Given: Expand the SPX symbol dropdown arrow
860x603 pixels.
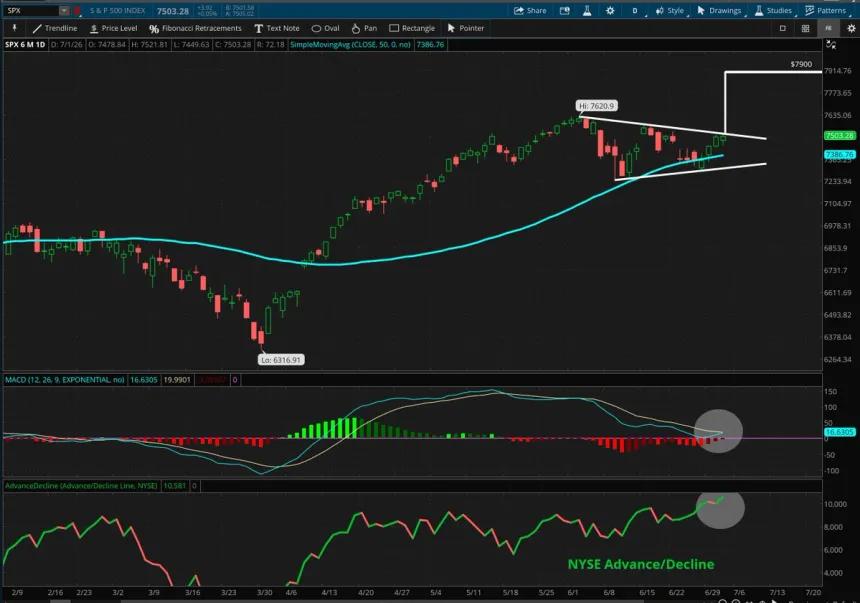Looking at the screenshot, I should click(64, 10).
